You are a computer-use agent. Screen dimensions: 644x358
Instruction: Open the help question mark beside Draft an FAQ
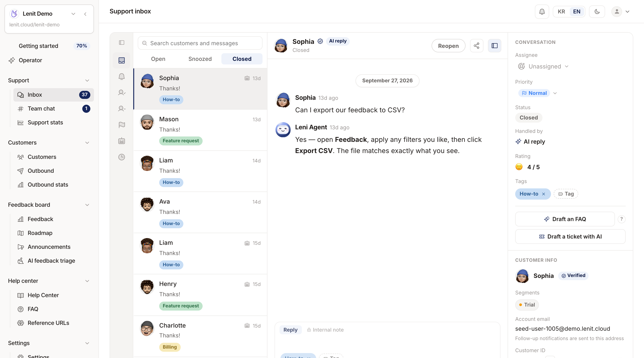click(621, 219)
